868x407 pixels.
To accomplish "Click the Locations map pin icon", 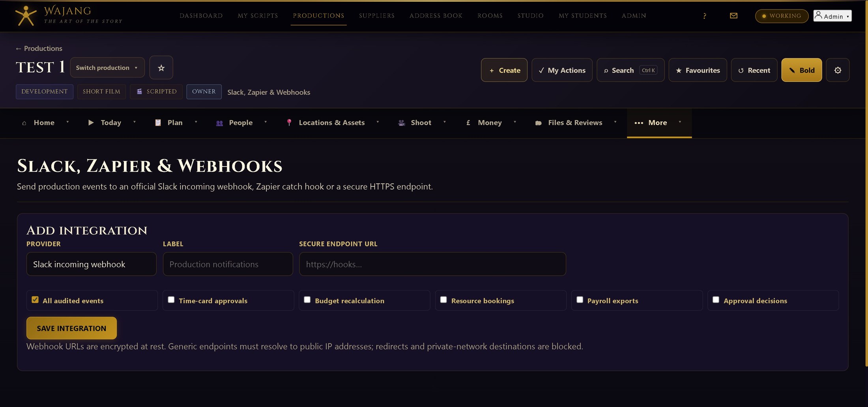I will pos(289,123).
